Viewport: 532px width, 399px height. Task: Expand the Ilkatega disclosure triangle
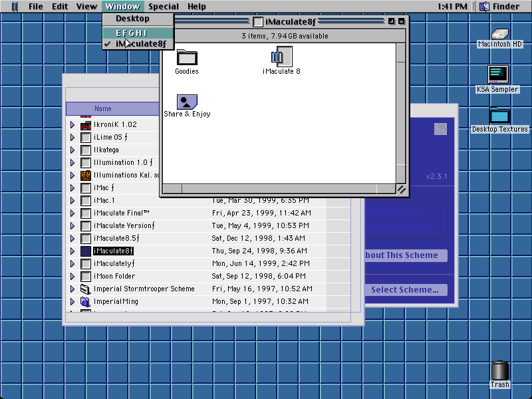tap(72, 150)
